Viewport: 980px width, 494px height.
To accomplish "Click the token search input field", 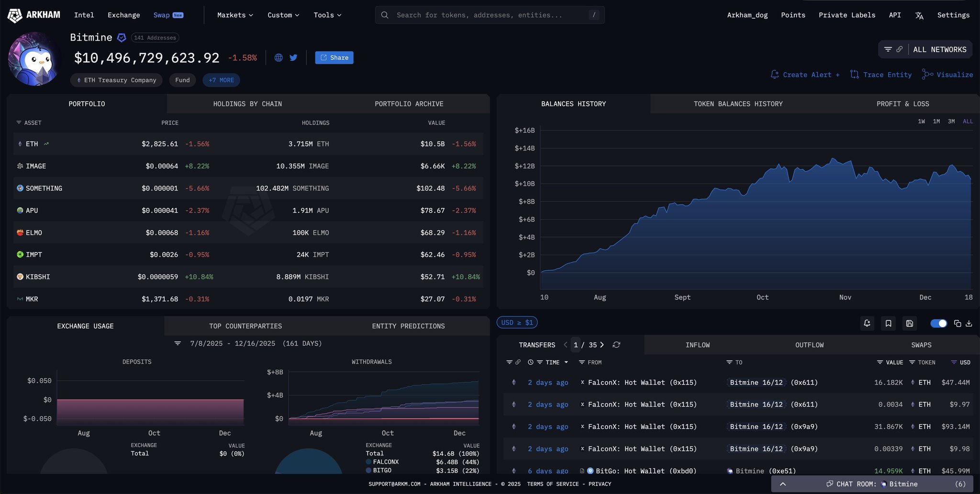I will point(488,15).
